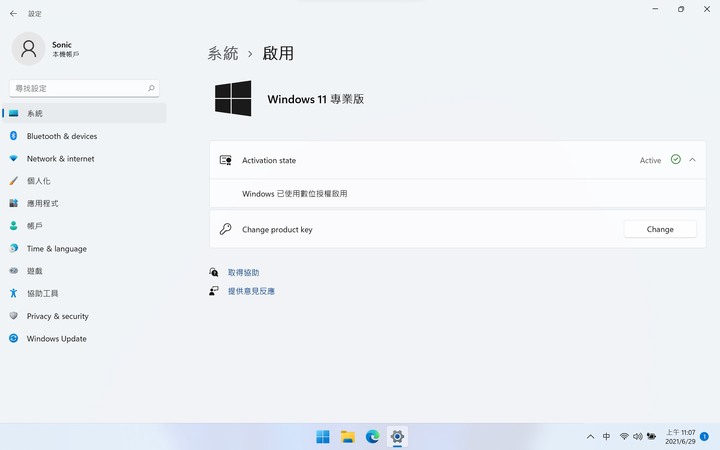Open Network & internet settings
720x450 pixels.
tap(84, 158)
